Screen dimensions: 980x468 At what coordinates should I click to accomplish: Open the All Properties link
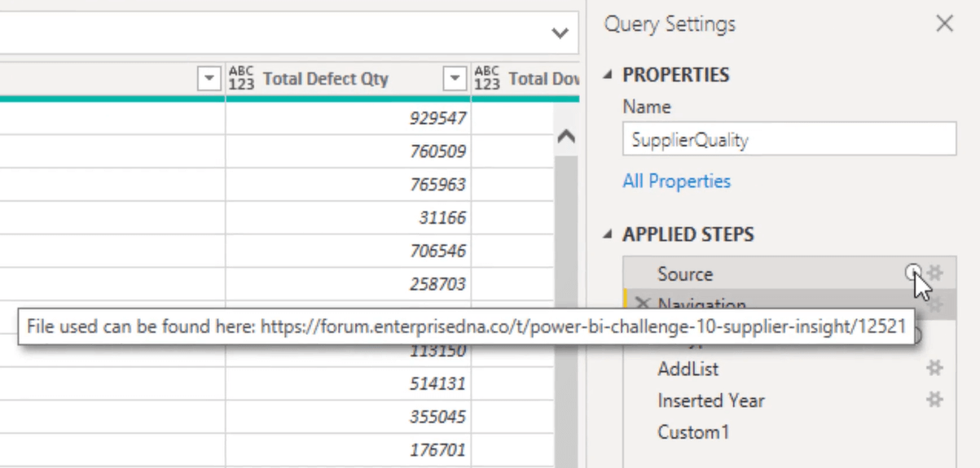click(676, 182)
